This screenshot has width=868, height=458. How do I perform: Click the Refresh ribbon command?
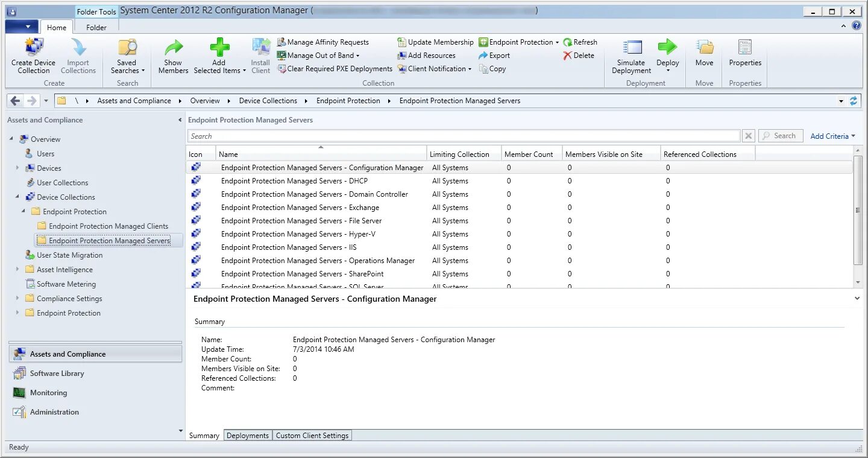pos(580,42)
